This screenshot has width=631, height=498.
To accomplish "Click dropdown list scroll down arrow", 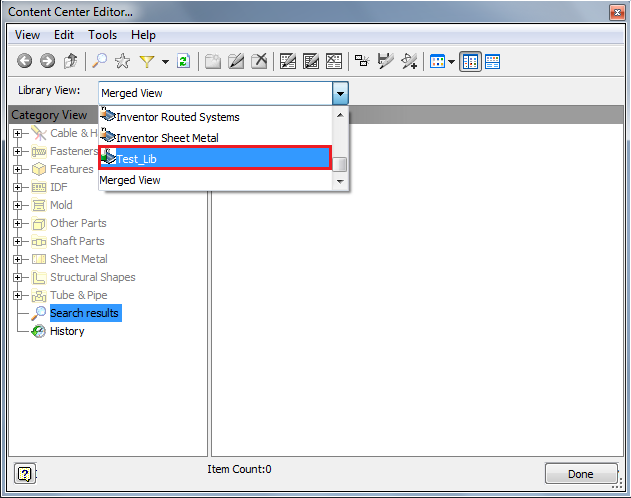I will pos(340,181).
